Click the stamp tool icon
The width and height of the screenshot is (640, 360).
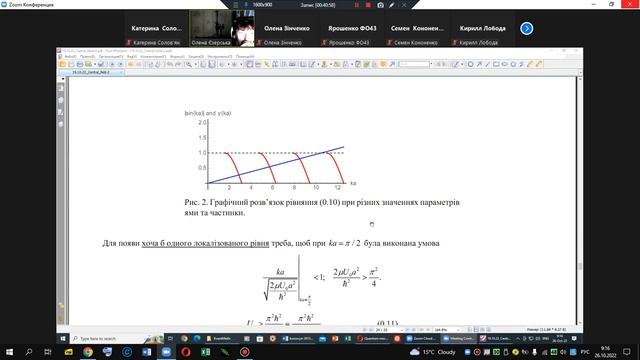[324, 64]
